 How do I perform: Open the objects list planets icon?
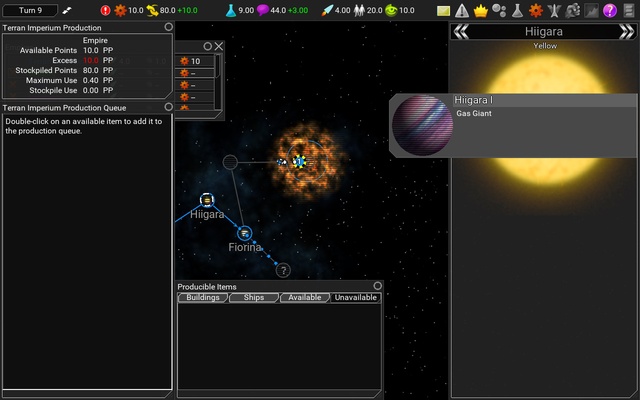[499, 10]
